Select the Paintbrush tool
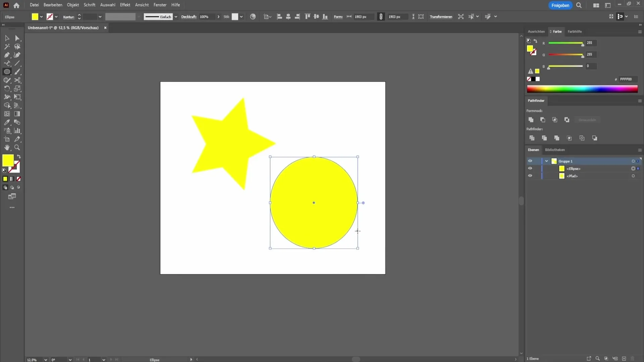This screenshot has width=644, height=362. [17, 72]
